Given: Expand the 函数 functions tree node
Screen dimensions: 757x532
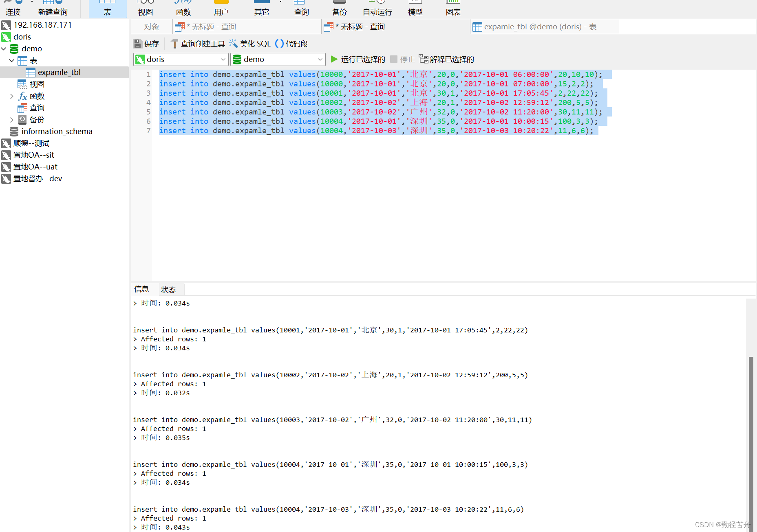Looking at the screenshot, I should pyautogui.click(x=12, y=96).
